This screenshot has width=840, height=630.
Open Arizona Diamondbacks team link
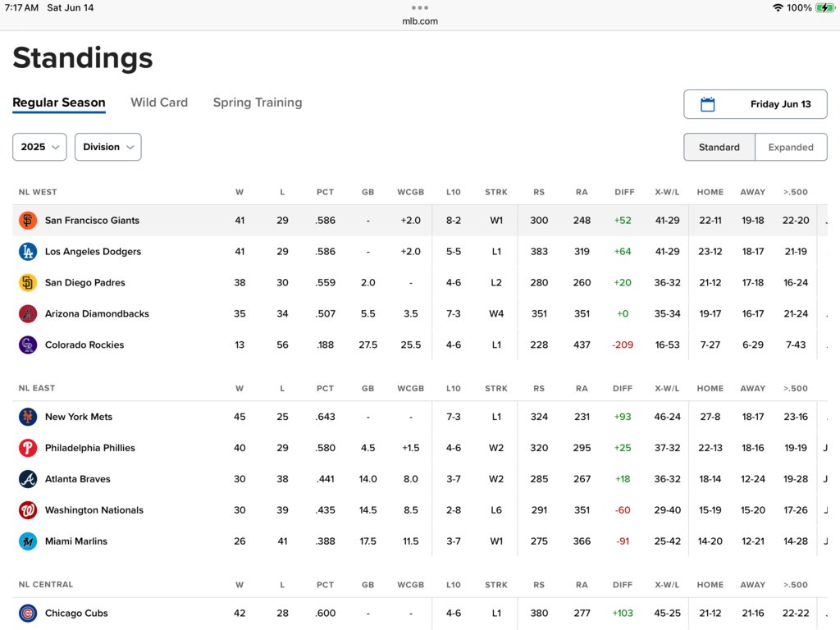click(x=97, y=313)
